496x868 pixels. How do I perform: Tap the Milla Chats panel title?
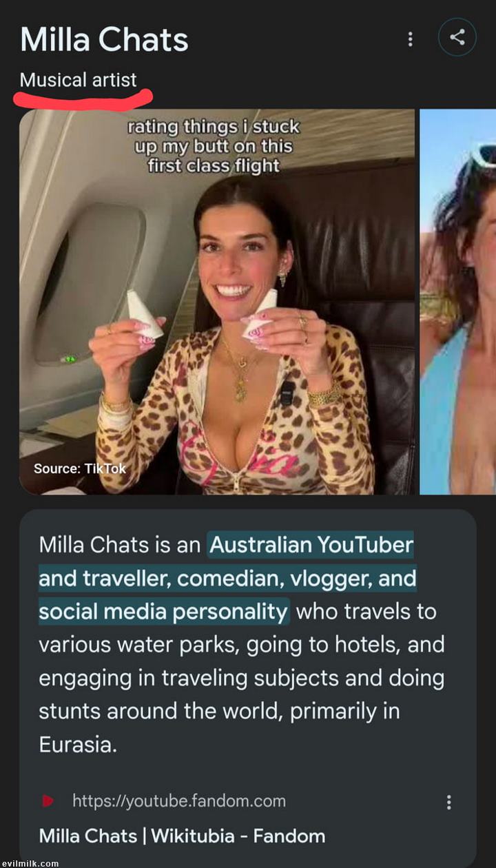tap(104, 39)
